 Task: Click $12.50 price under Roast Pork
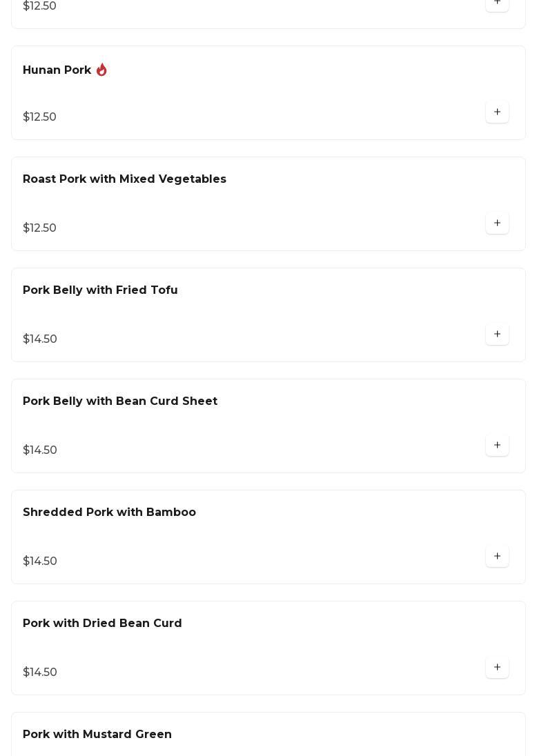(x=39, y=228)
